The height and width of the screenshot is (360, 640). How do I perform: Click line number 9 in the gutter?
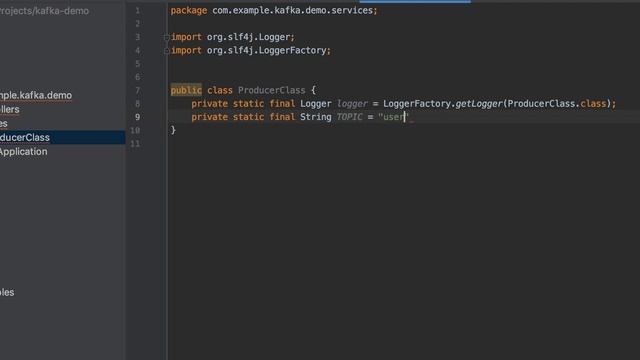(138, 117)
